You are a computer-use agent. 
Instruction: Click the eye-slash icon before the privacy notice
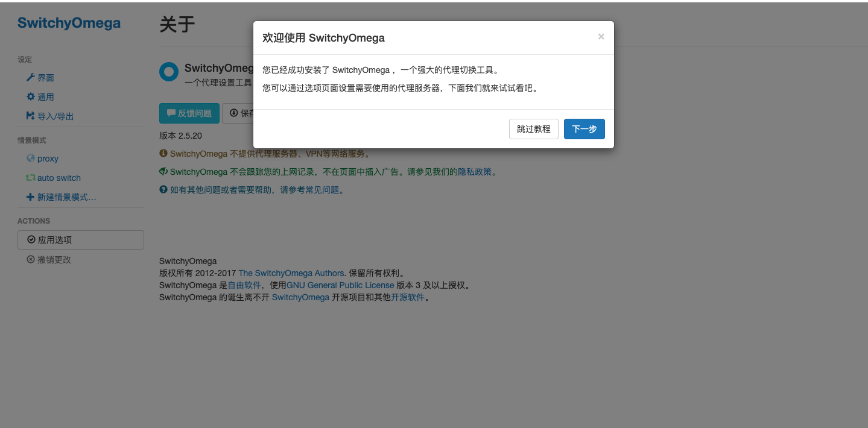[163, 171]
